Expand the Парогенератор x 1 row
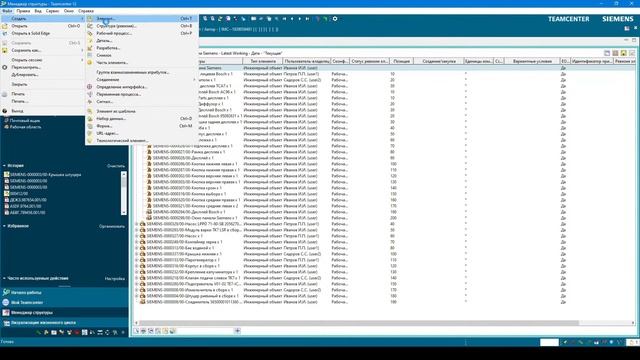Image resolution: width=640 pixels, height=360 pixels. 137,260
